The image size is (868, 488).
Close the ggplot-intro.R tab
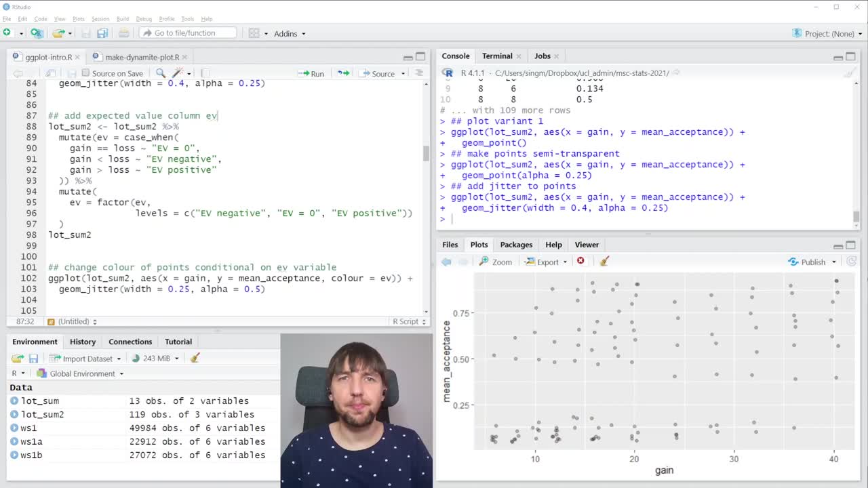coord(78,57)
